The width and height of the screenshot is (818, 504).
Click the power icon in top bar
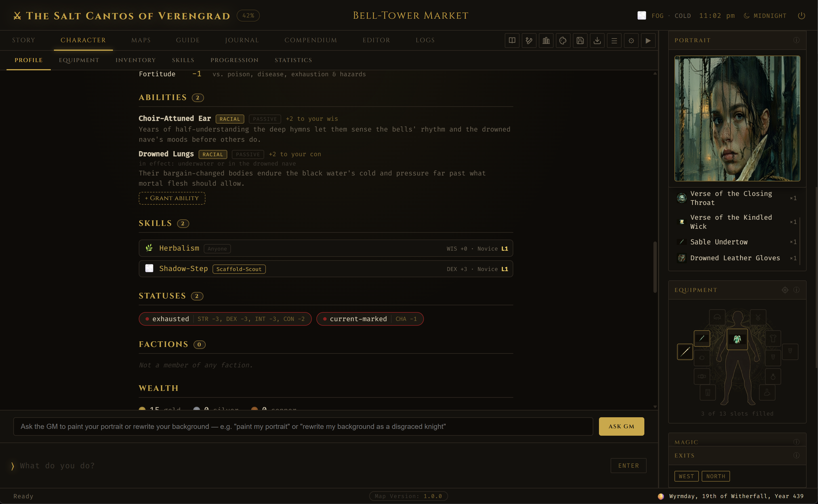[801, 16]
